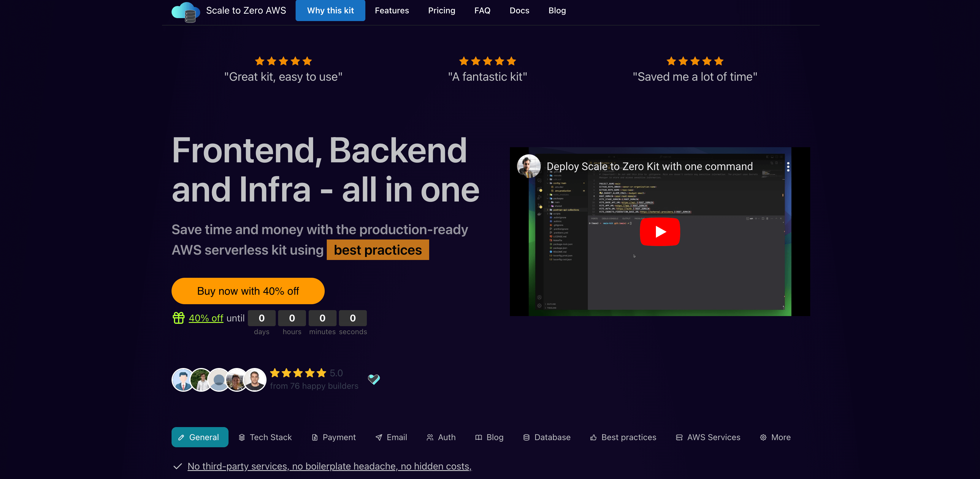Click the hours countdown box

[x=292, y=318]
